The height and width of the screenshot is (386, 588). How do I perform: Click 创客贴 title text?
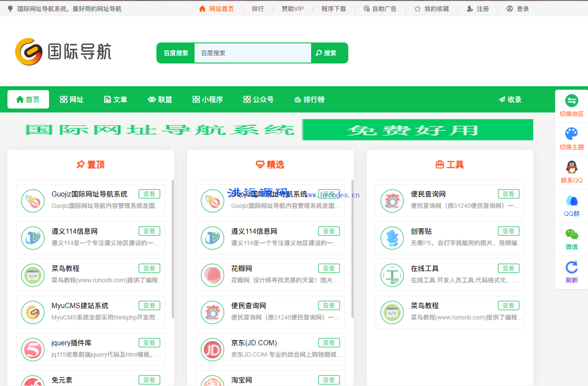coord(422,231)
